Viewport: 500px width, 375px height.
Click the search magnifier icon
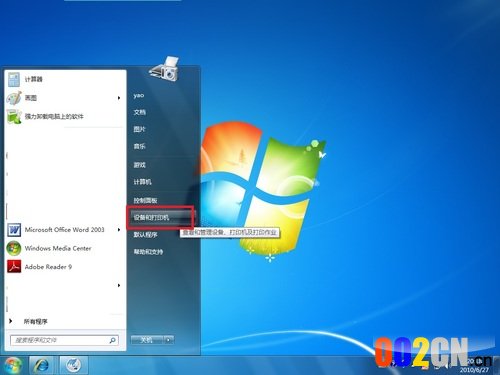[113, 340]
